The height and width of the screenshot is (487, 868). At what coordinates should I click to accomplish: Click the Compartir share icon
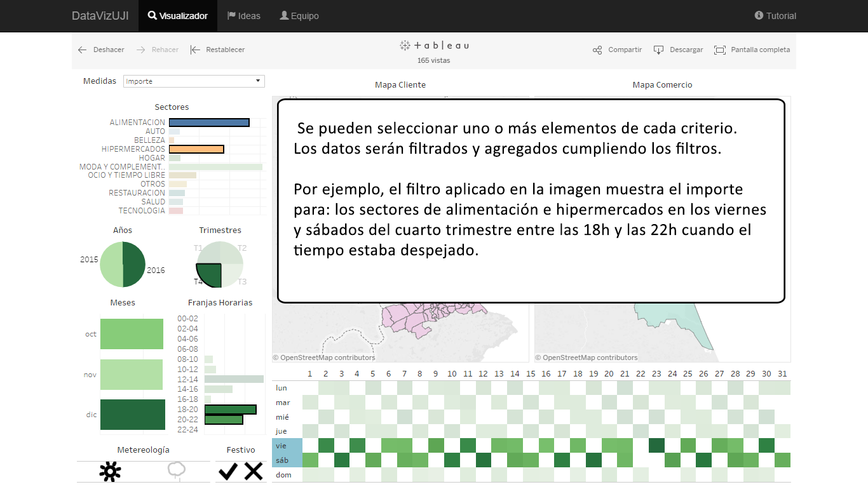coord(597,50)
